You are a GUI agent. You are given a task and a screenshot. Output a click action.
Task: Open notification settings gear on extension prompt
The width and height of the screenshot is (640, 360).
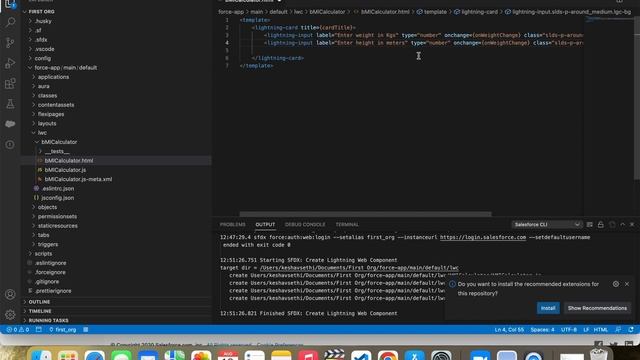coord(616,284)
